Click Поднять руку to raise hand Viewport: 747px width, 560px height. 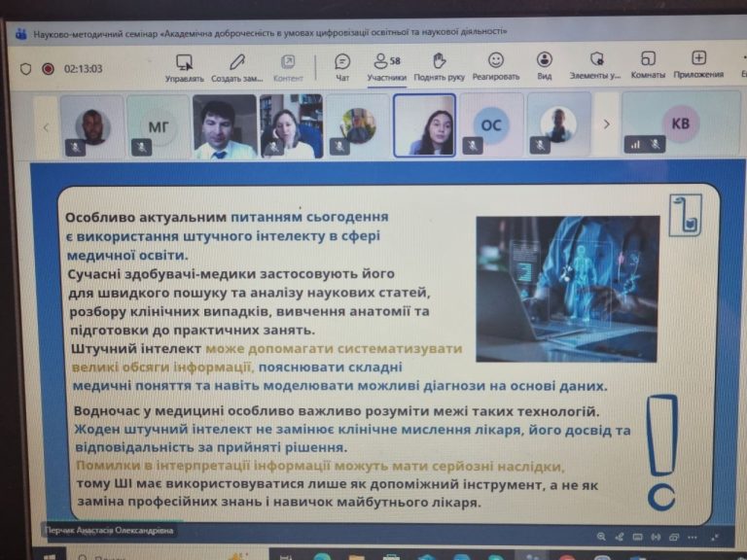tap(439, 67)
